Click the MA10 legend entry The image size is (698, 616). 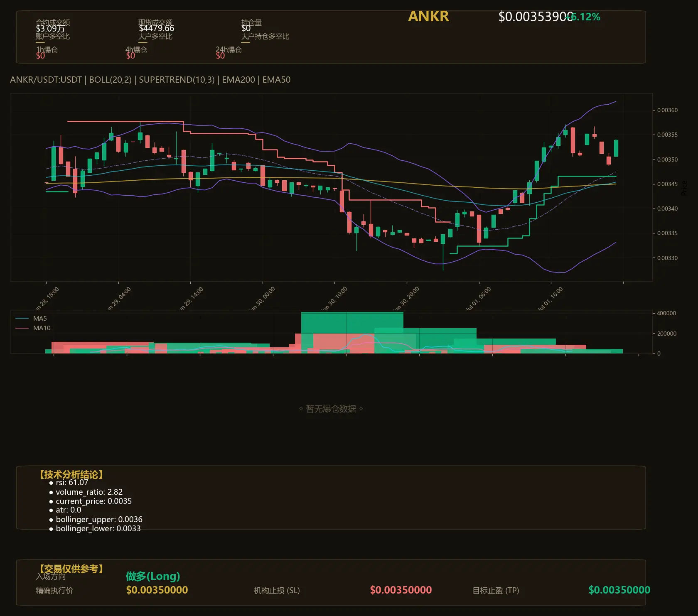pyautogui.click(x=33, y=328)
